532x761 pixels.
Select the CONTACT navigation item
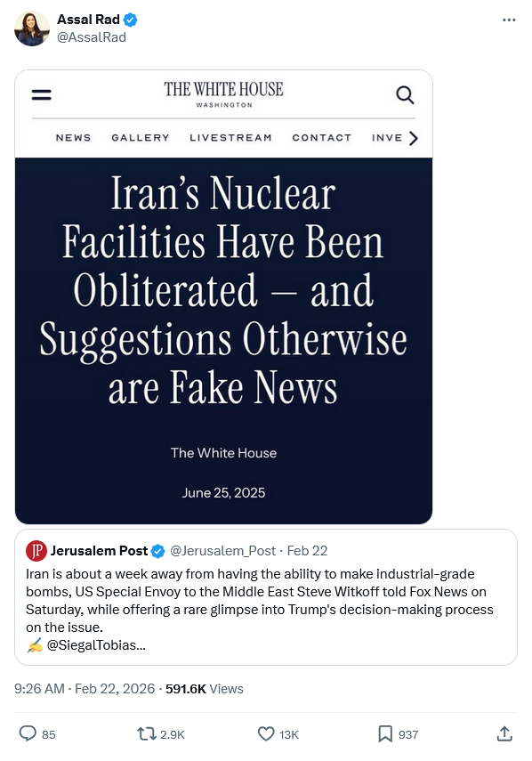(x=321, y=137)
